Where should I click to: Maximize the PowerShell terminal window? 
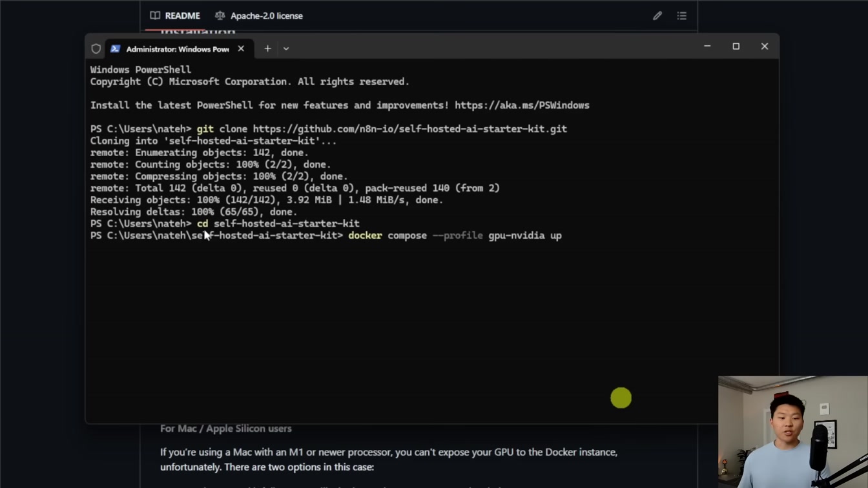pyautogui.click(x=736, y=46)
